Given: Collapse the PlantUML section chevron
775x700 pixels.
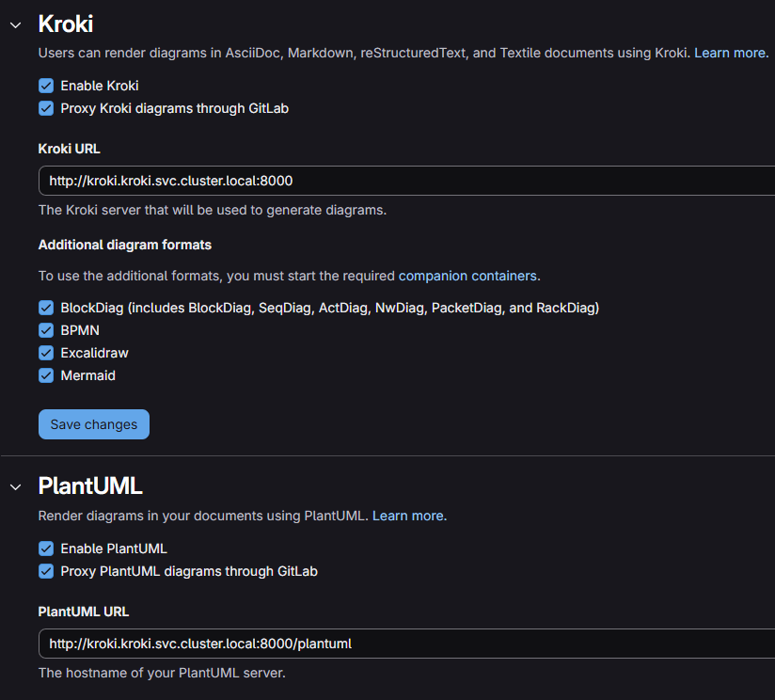Looking at the screenshot, I should 16,487.
